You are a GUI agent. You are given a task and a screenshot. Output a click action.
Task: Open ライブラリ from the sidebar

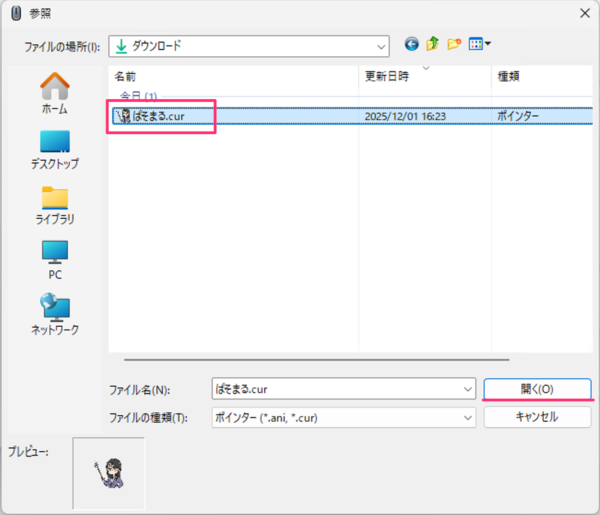pyautogui.click(x=55, y=203)
